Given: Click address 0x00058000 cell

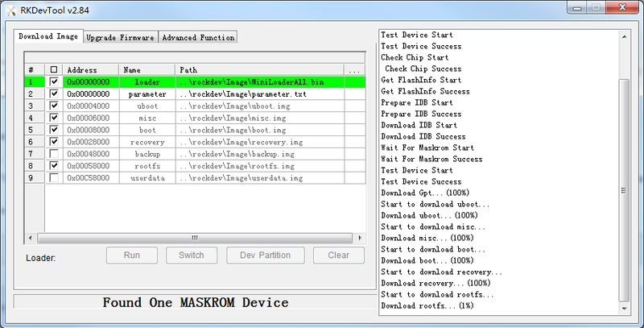Looking at the screenshot, I should point(91,166).
